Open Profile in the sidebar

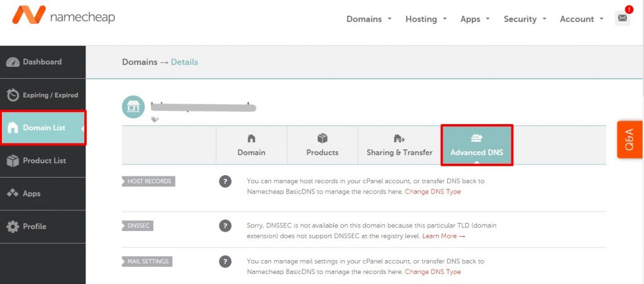coord(43,227)
